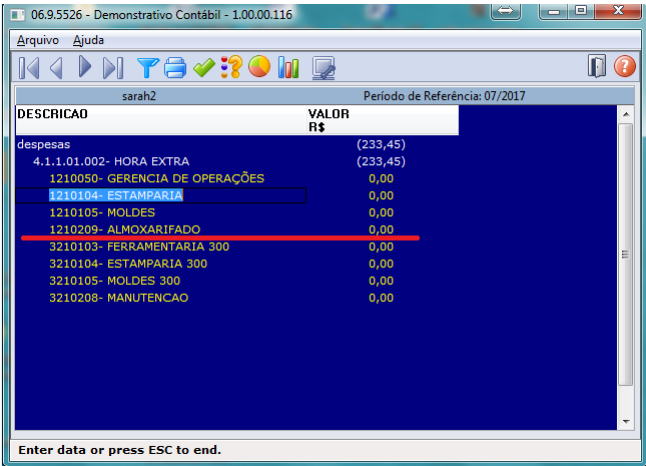Viewport: 646px width, 466px height.
Task: Select the 4.1.1.01.002- HORA EXTRA row
Action: tap(110, 161)
